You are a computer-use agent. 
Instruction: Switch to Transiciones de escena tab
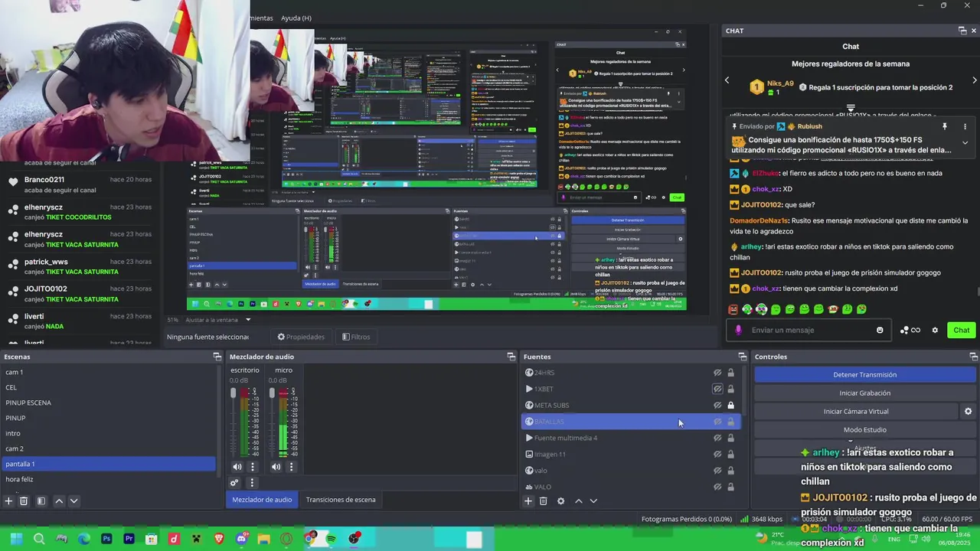341,500
